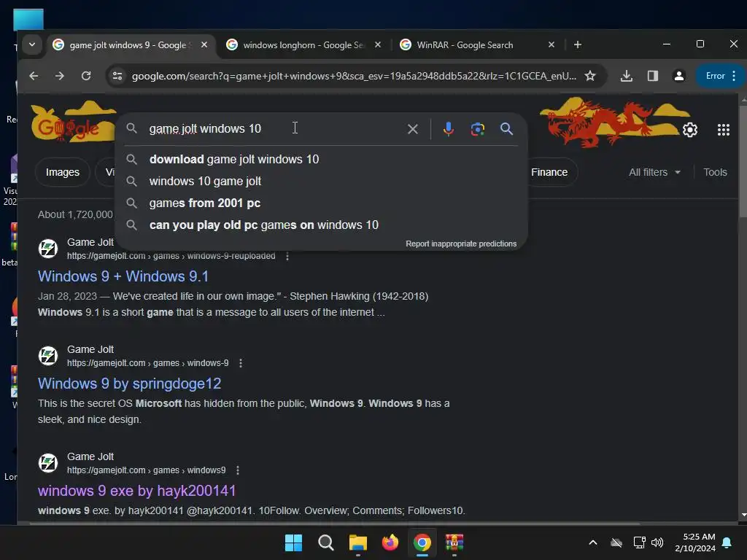Open the notifications bell

click(727, 542)
